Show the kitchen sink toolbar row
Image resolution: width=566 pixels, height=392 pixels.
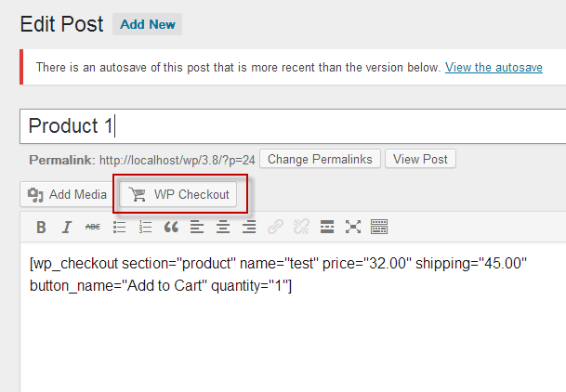point(379,228)
